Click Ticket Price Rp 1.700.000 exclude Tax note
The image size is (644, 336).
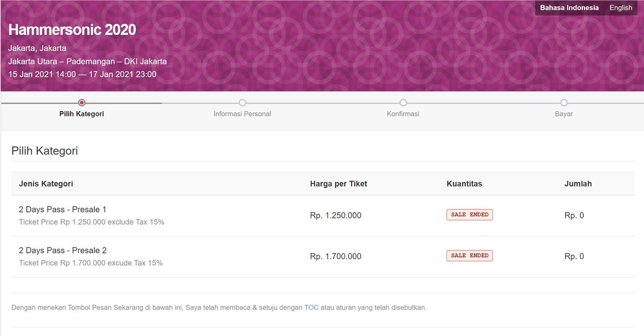91,263
